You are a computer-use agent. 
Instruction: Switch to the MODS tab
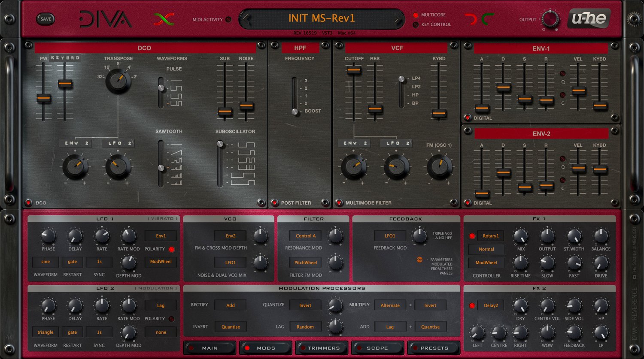click(266, 348)
